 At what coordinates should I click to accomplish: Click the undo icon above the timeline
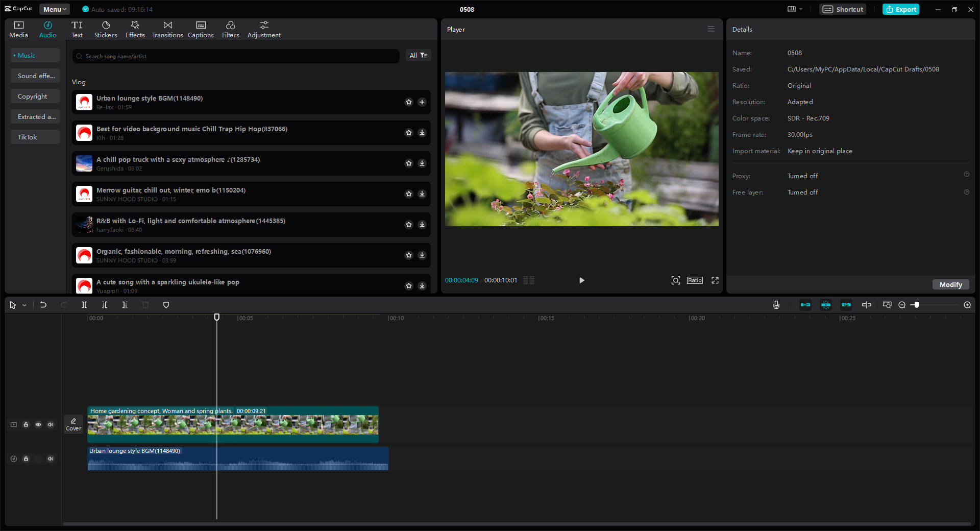[x=43, y=305]
